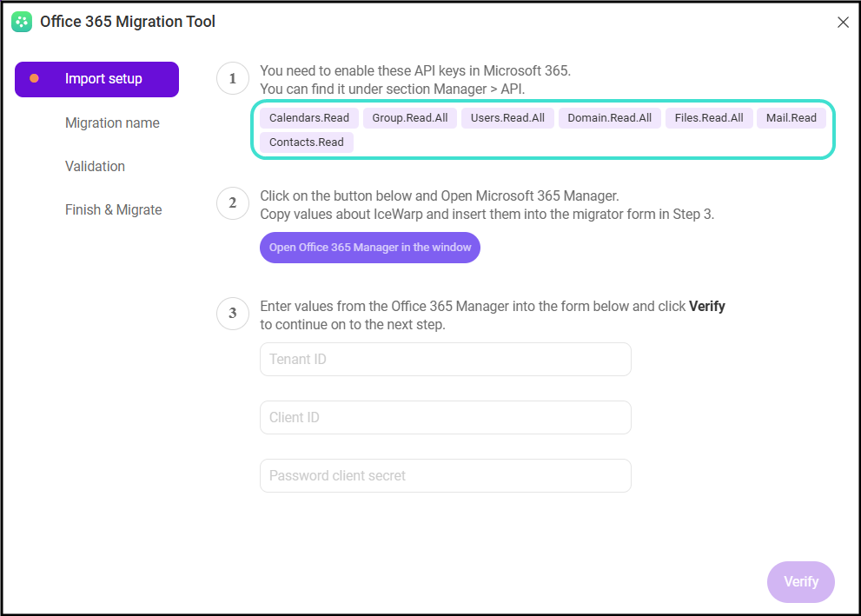Click the Group.Read.All API key tag
The height and width of the screenshot is (616, 861).
409,118
